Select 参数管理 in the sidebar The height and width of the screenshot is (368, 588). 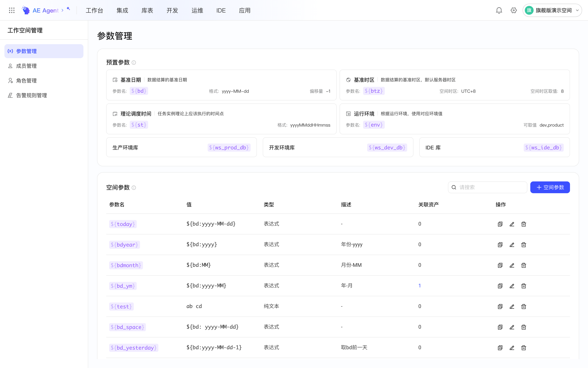coord(44,51)
